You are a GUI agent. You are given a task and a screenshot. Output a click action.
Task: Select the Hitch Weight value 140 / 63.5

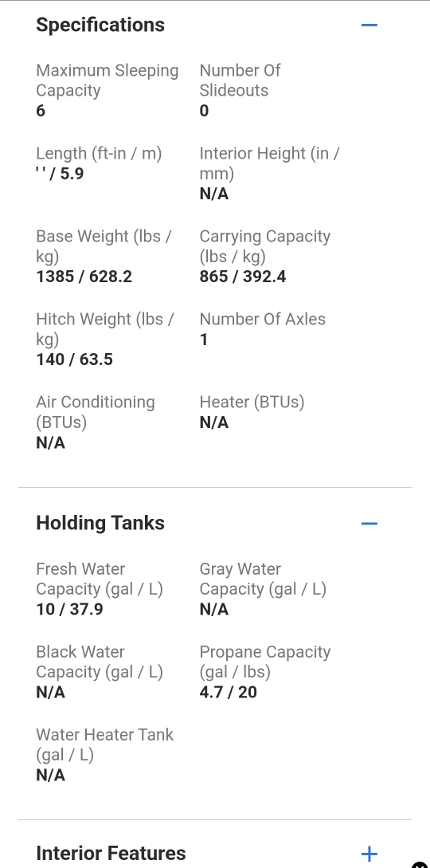point(75,359)
